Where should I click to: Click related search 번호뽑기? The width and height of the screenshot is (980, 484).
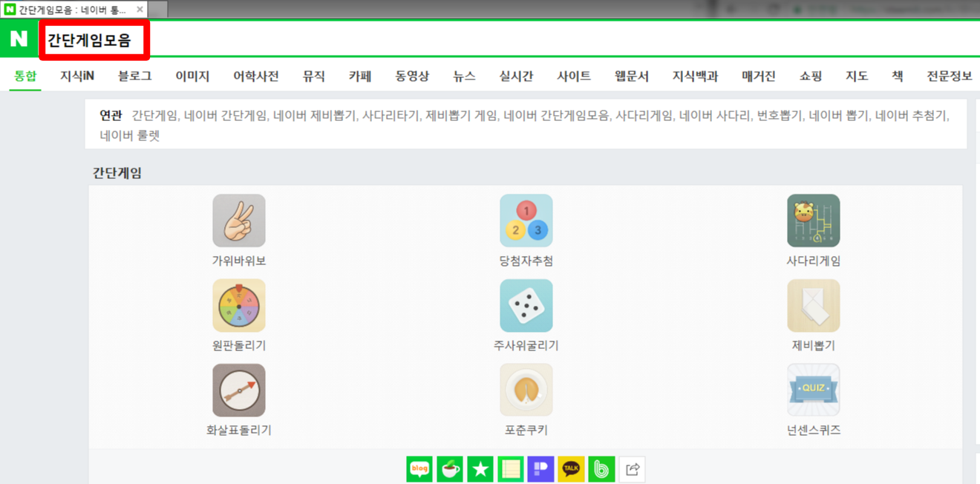[x=780, y=116]
